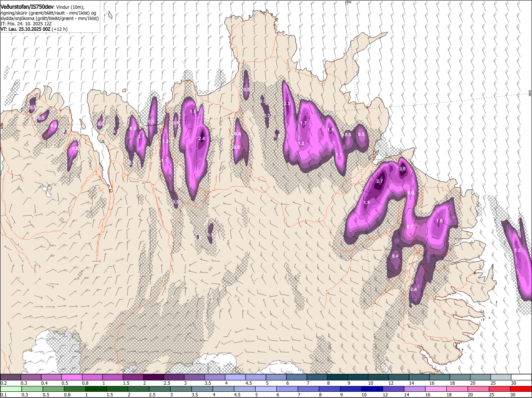Click the 3.0 snowfall value label

(x=402, y=169)
